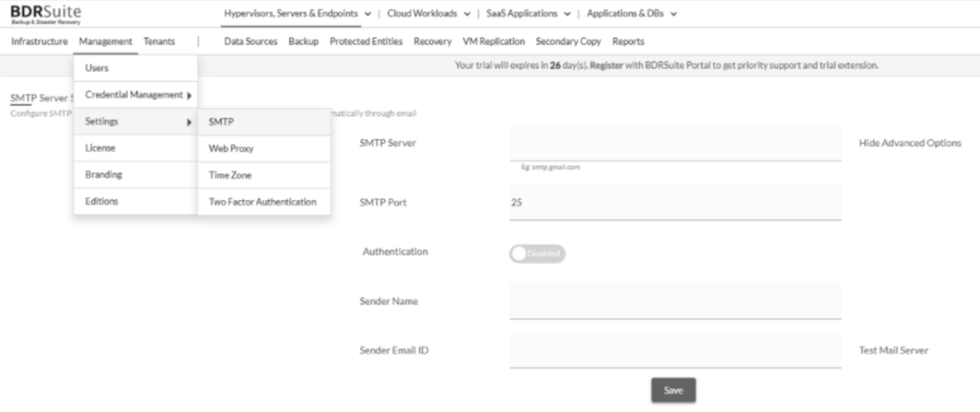Open the Time Zone settings

pyautogui.click(x=264, y=176)
